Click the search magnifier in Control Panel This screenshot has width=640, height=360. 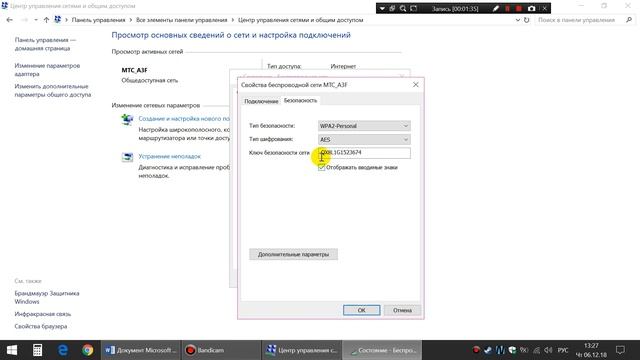pyautogui.click(x=629, y=20)
